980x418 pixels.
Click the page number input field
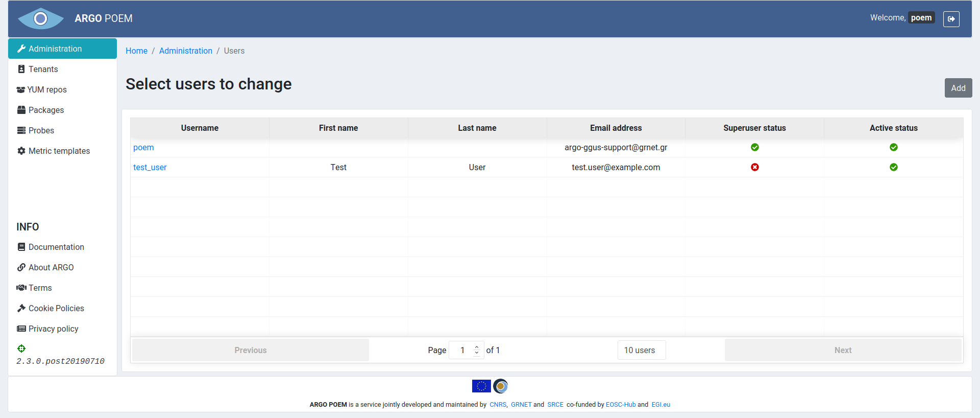(x=462, y=350)
